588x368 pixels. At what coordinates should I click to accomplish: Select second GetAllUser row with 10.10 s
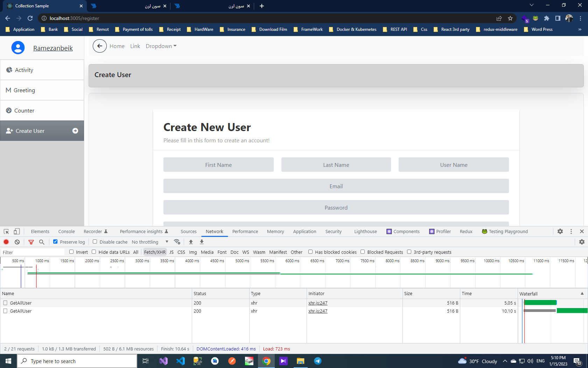pyautogui.click(x=259, y=311)
